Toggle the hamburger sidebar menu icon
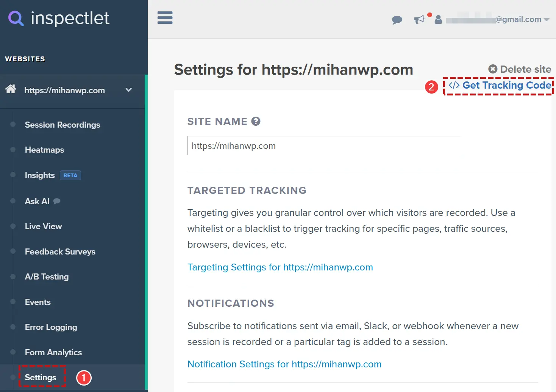556x392 pixels. tap(165, 18)
